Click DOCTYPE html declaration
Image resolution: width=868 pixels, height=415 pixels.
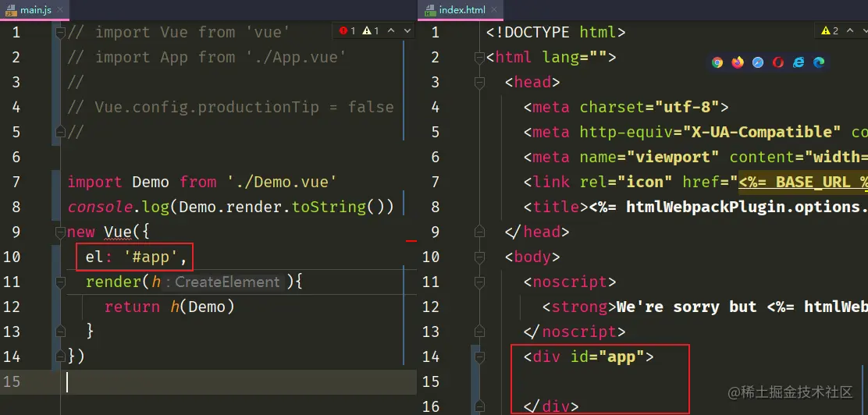556,32
